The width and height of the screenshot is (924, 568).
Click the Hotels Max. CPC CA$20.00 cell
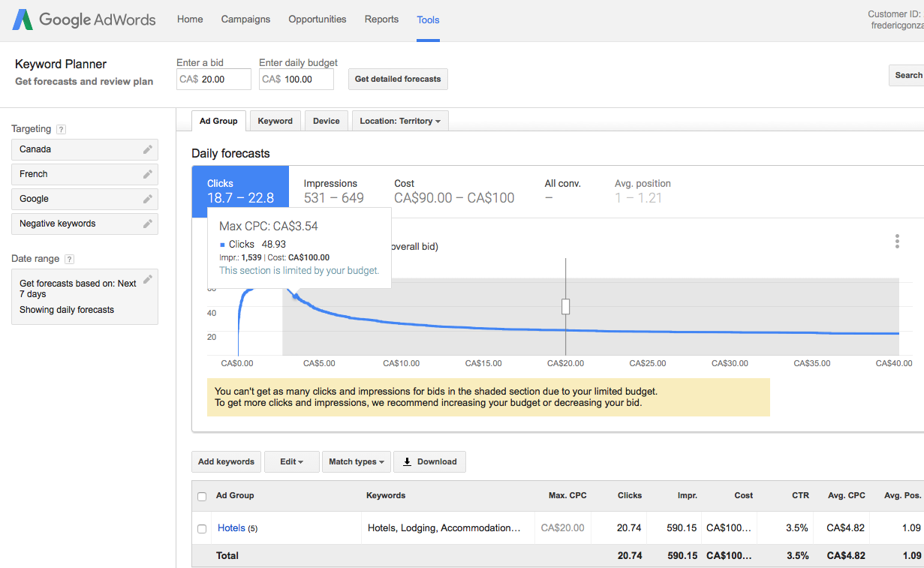click(x=563, y=528)
